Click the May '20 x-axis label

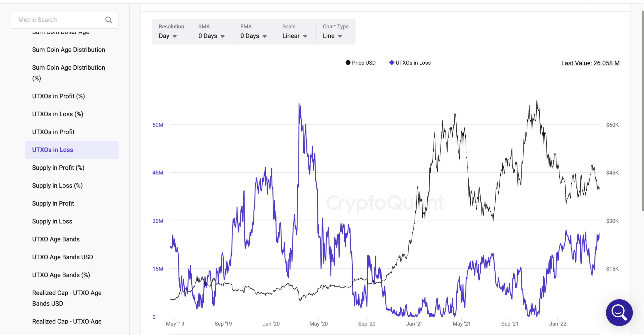click(x=318, y=324)
